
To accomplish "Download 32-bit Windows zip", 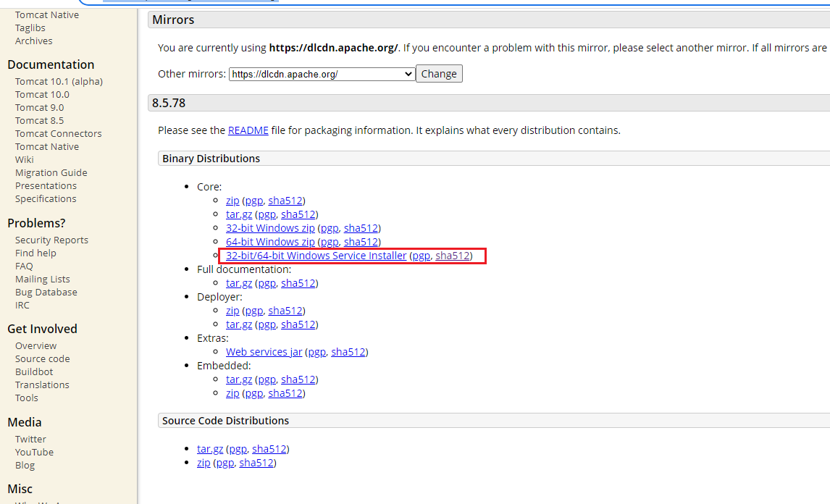I will click(x=270, y=228).
